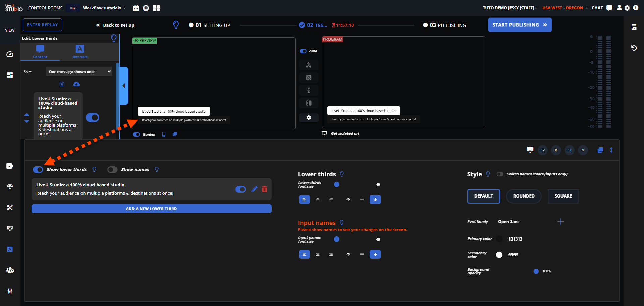Go to 01 Setting Up step

pos(210,25)
